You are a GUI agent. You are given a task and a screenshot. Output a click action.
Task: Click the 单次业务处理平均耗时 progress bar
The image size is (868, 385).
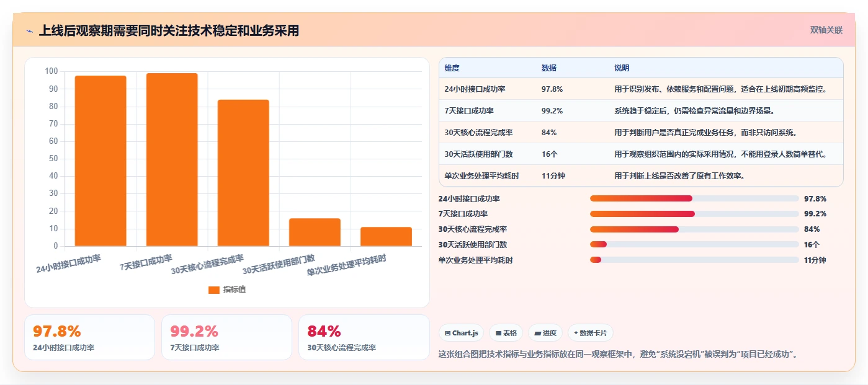click(x=694, y=260)
